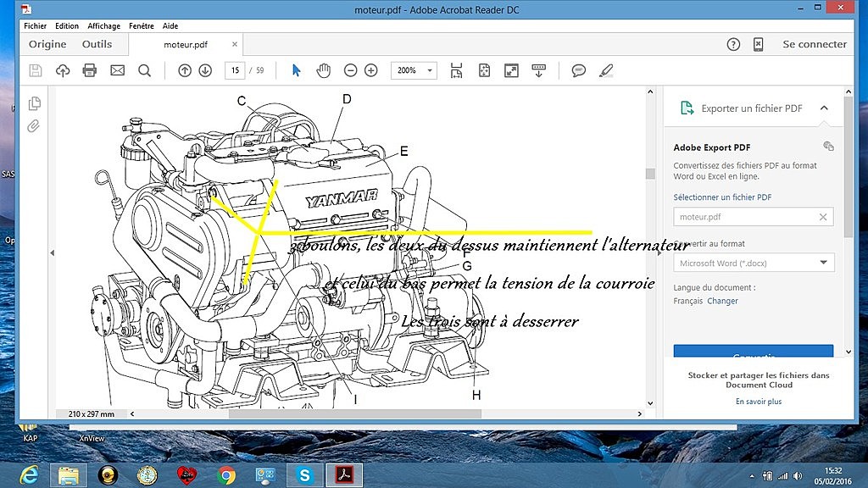Open the Fenêtre menu
Screen dimensions: 868x488
[x=142, y=26]
